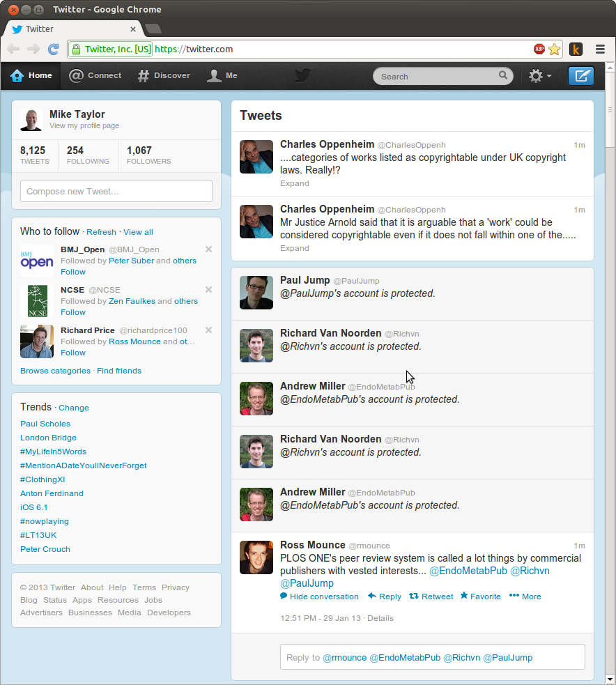This screenshot has height=685, width=616.
Task: Open the Developers footer link
Action: click(x=169, y=613)
